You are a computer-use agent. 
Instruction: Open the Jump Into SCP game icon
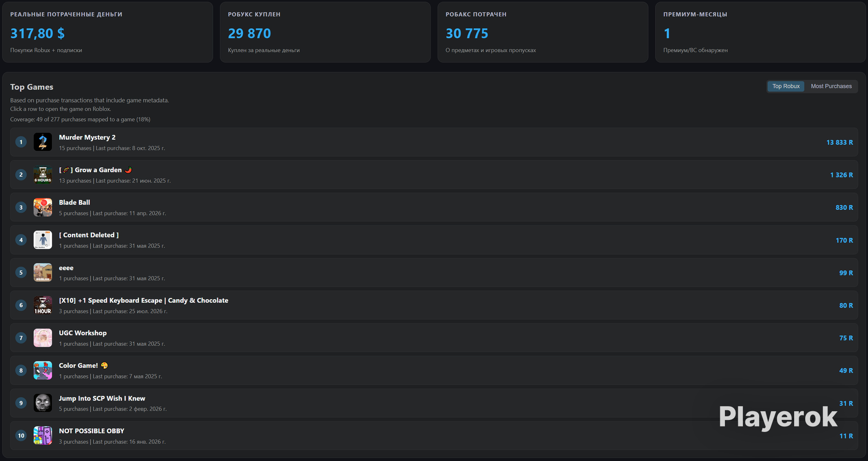point(43,403)
